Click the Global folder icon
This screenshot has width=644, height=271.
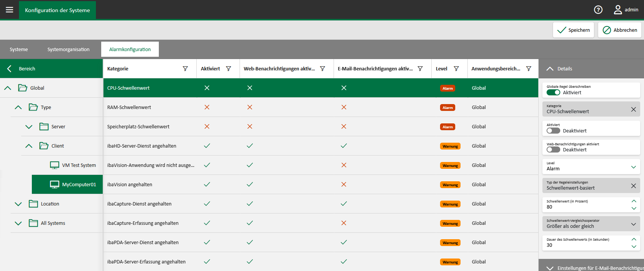click(x=23, y=88)
